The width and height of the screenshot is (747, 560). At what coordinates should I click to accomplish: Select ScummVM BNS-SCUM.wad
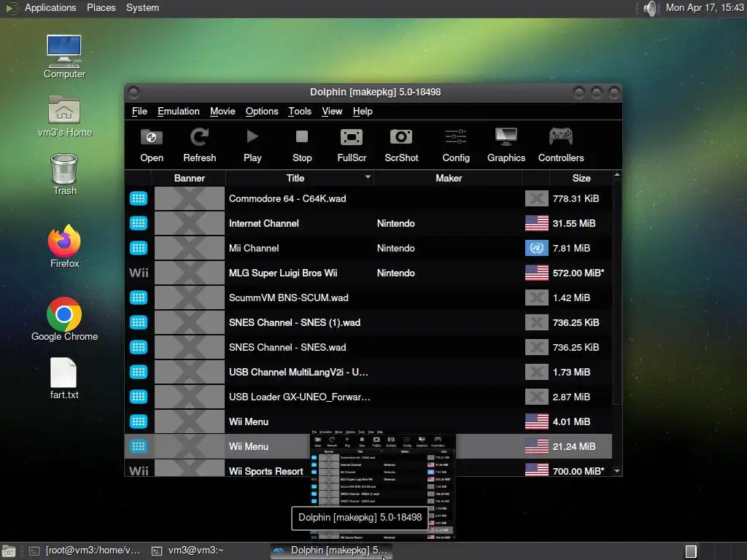click(288, 297)
